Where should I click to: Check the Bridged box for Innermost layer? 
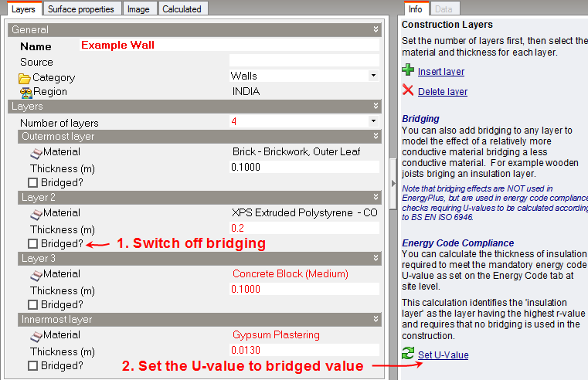[33, 366]
